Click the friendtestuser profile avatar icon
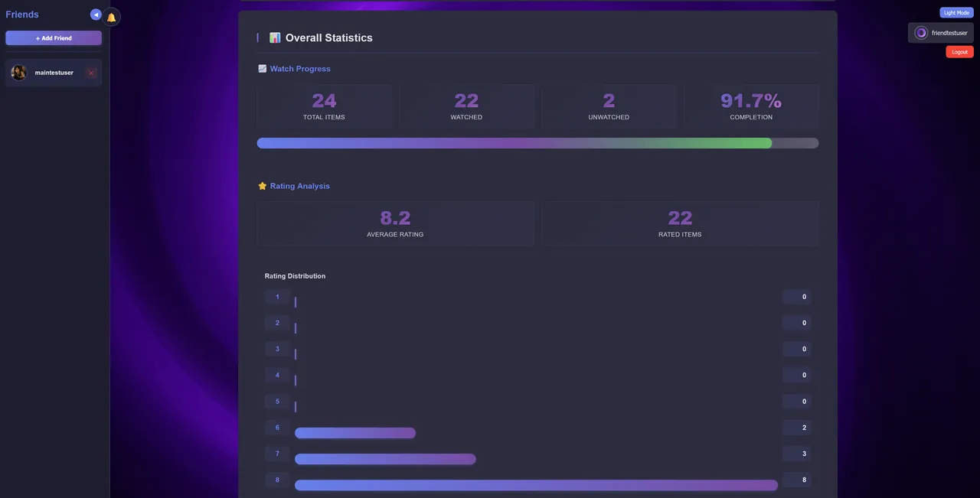980x498 pixels. (921, 33)
